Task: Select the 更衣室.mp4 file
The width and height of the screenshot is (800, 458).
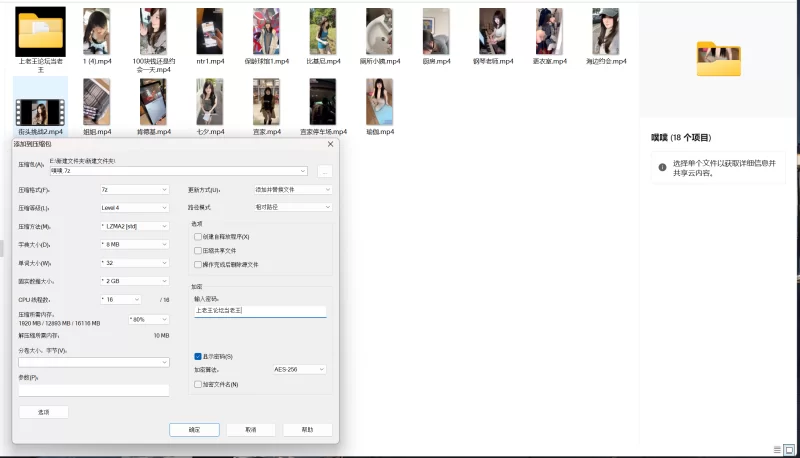Action: 549,32
